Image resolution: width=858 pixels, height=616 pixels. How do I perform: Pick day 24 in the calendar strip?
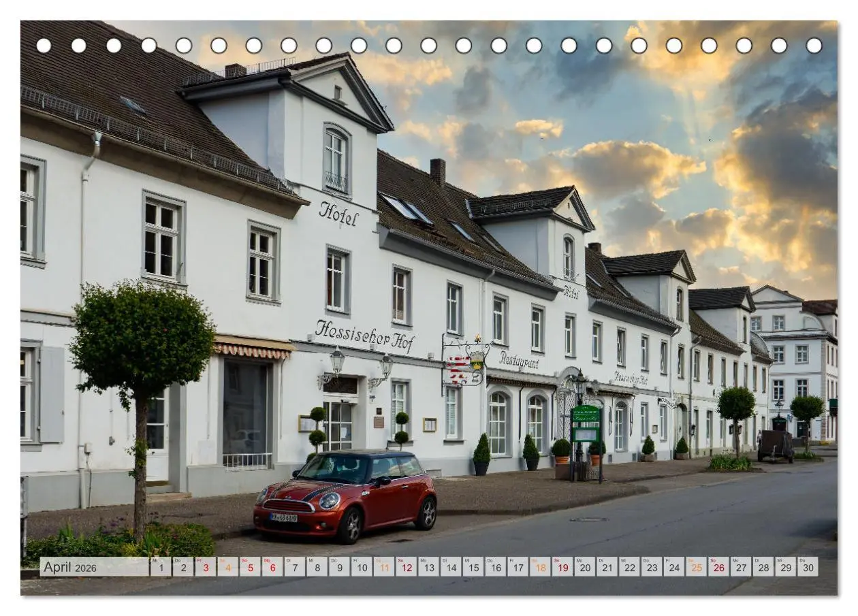click(674, 567)
